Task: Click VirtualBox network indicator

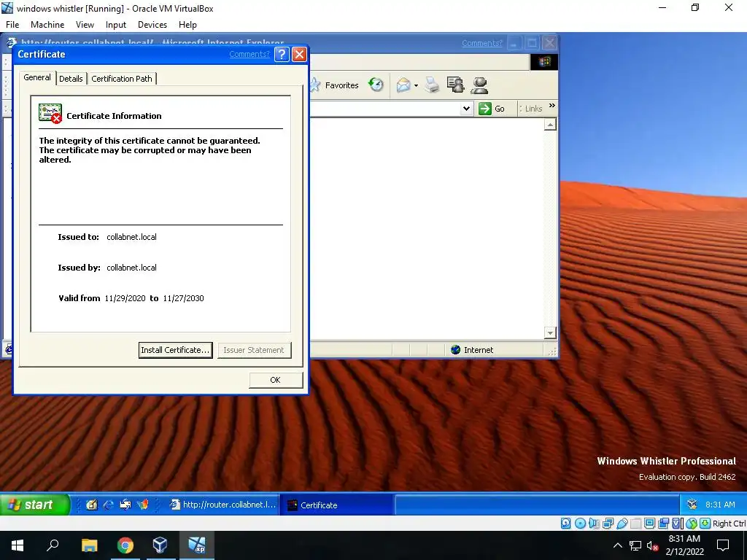Action: point(608,524)
